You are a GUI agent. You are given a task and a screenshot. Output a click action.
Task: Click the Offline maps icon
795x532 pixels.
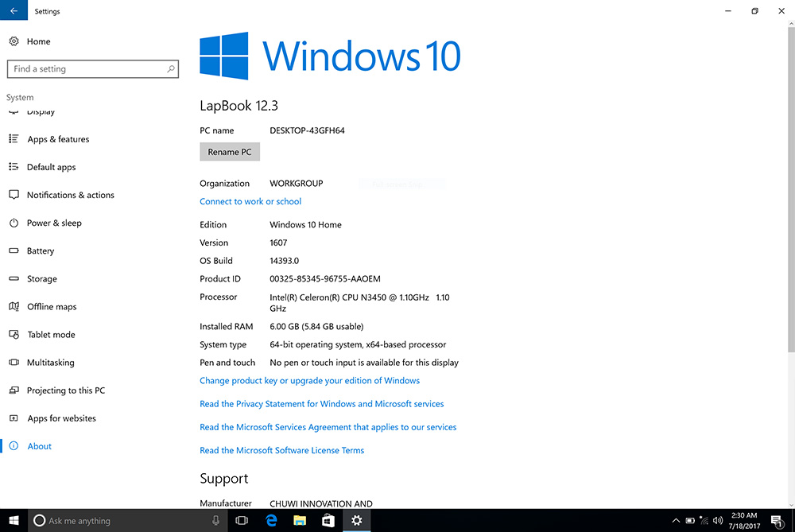point(14,306)
